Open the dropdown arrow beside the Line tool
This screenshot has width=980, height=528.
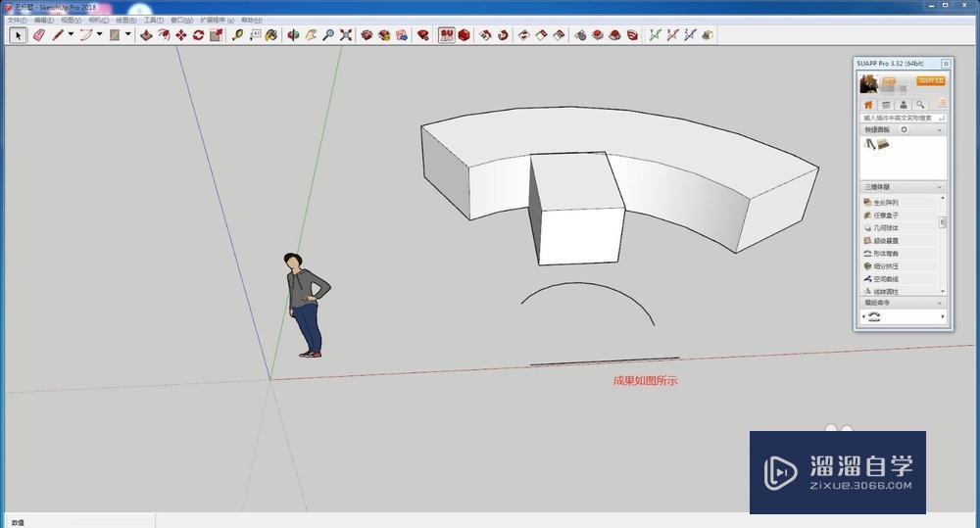tap(71, 34)
